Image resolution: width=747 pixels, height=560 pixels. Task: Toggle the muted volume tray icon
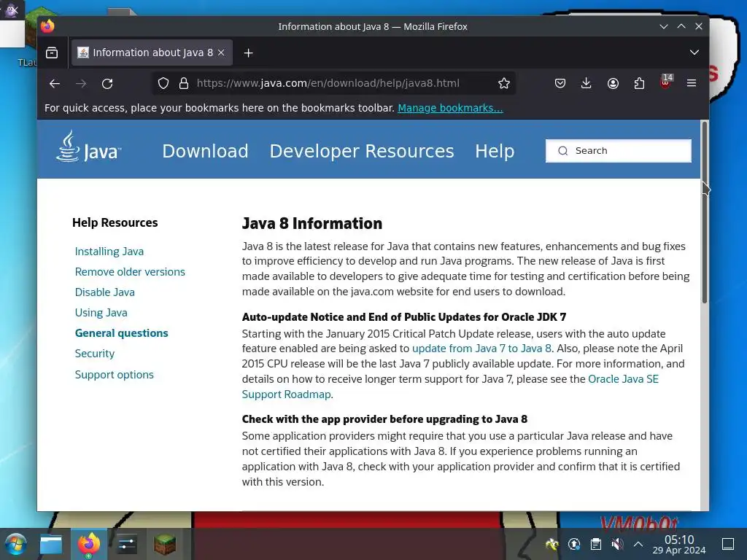(x=617, y=544)
